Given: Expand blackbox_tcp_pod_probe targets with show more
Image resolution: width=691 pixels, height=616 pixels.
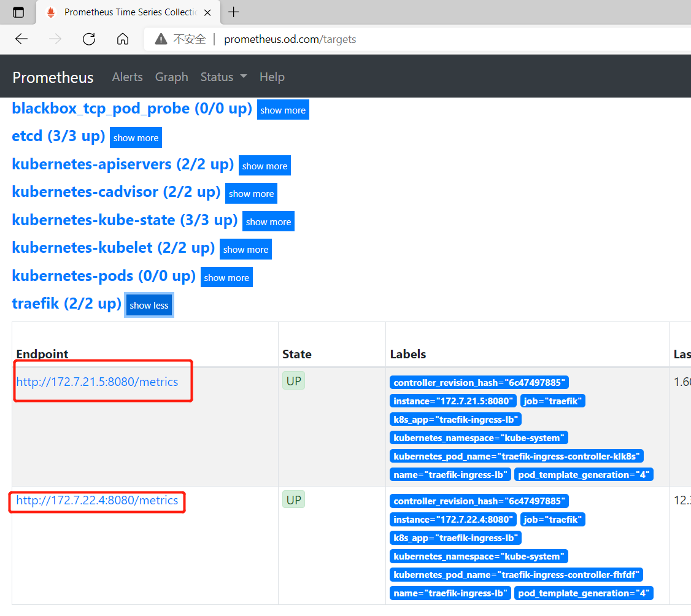Looking at the screenshot, I should click(x=283, y=110).
